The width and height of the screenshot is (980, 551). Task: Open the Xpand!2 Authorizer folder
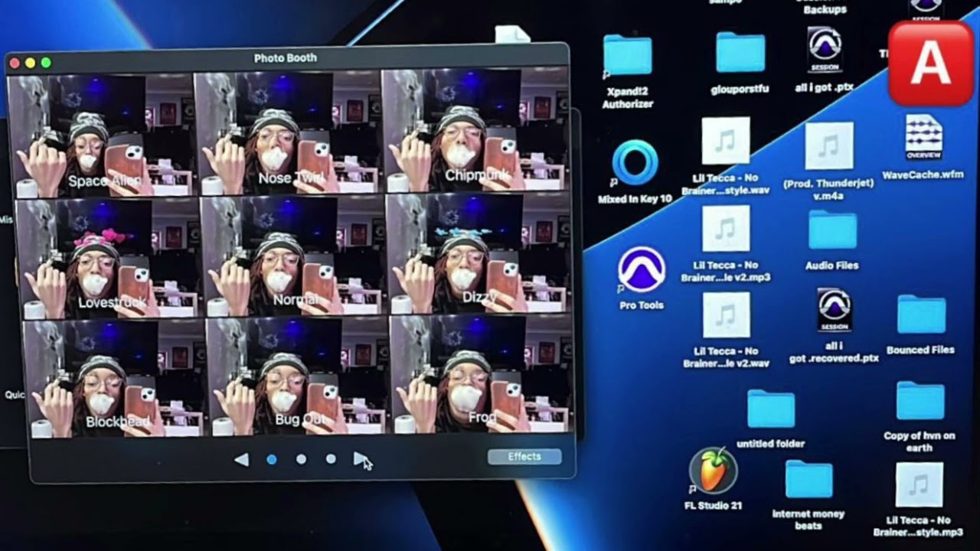pyautogui.click(x=627, y=55)
